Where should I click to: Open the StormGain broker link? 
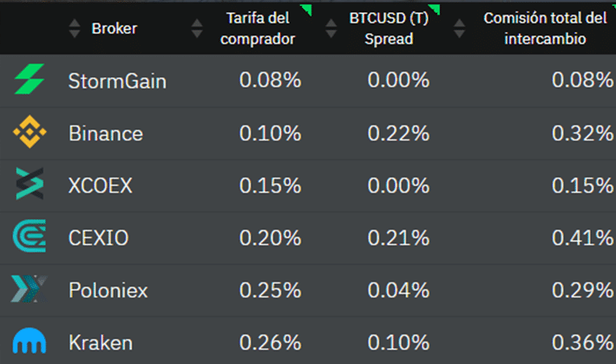click(117, 81)
